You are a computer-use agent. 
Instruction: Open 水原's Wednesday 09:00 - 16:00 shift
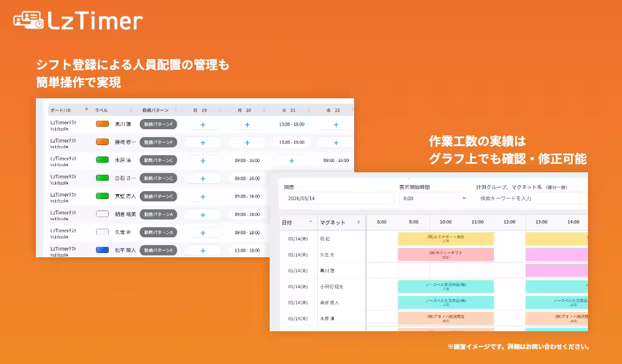point(336,160)
